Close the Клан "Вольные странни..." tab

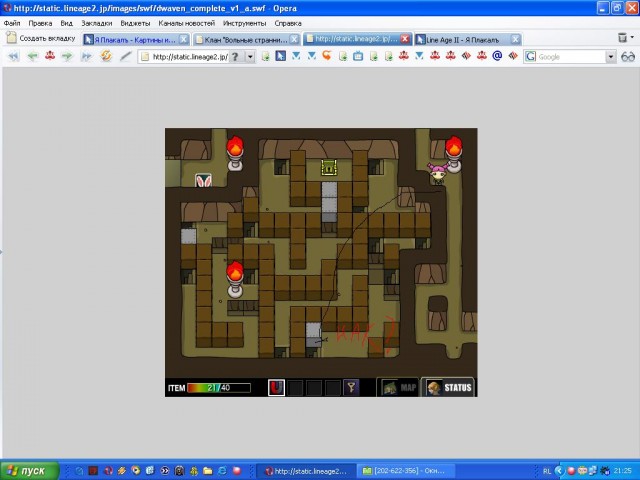coord(294,39)
